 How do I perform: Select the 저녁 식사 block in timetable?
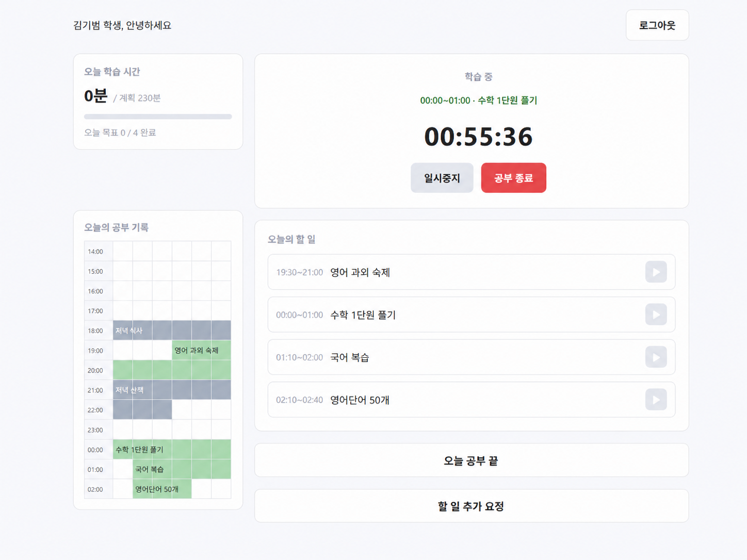click(x=172, y=331)
